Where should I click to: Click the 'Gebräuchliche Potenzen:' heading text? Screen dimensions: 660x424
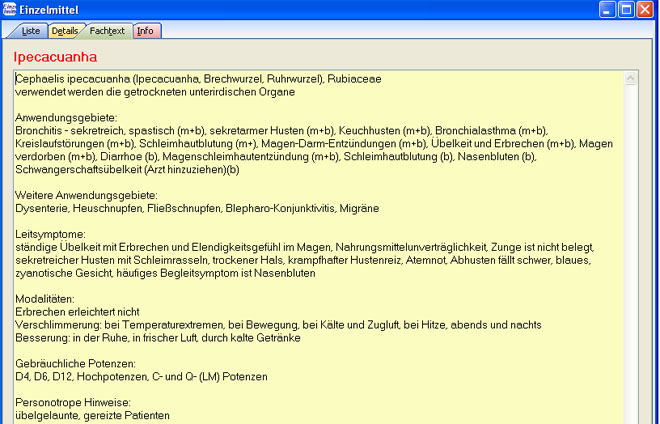coord(76,363)
